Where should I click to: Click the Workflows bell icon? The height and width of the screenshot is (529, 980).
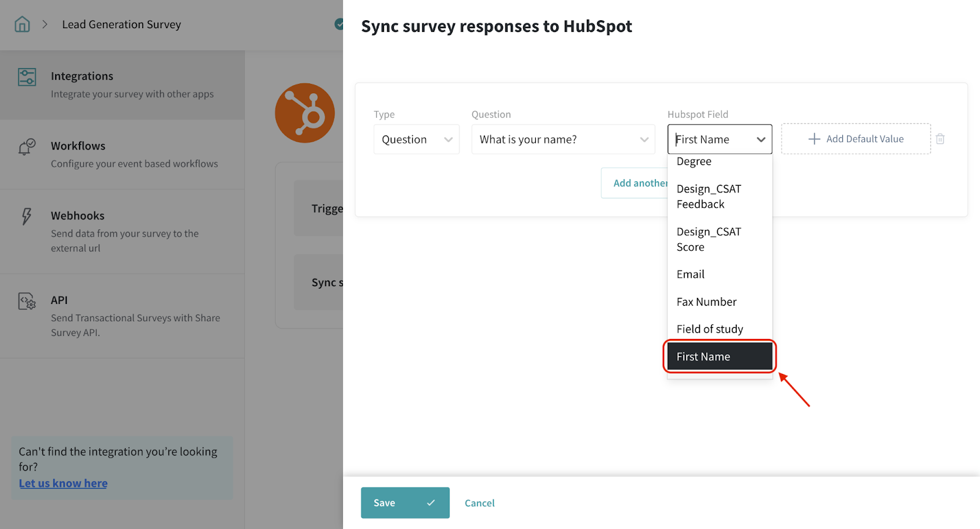(x=27, y=147)
